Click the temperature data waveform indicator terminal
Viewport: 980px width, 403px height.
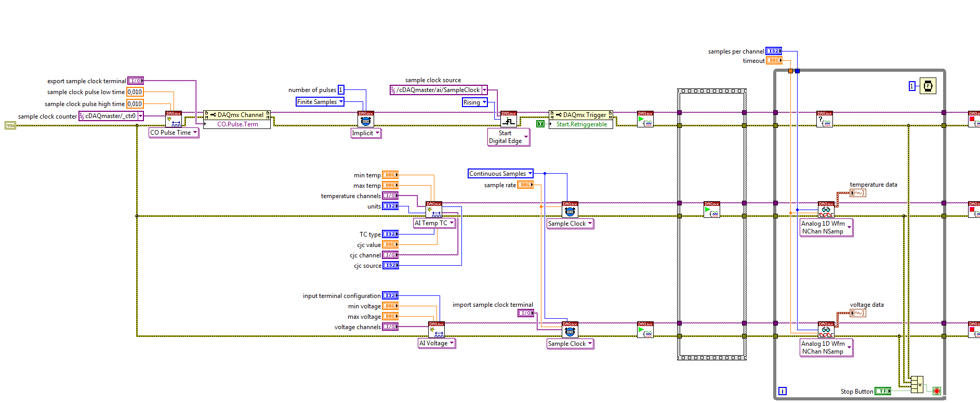pyautogui.click(x=858, y=193)
